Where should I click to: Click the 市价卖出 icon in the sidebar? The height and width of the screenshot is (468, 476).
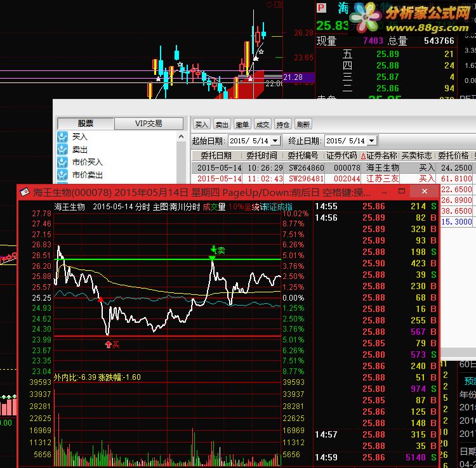[62, 175]
